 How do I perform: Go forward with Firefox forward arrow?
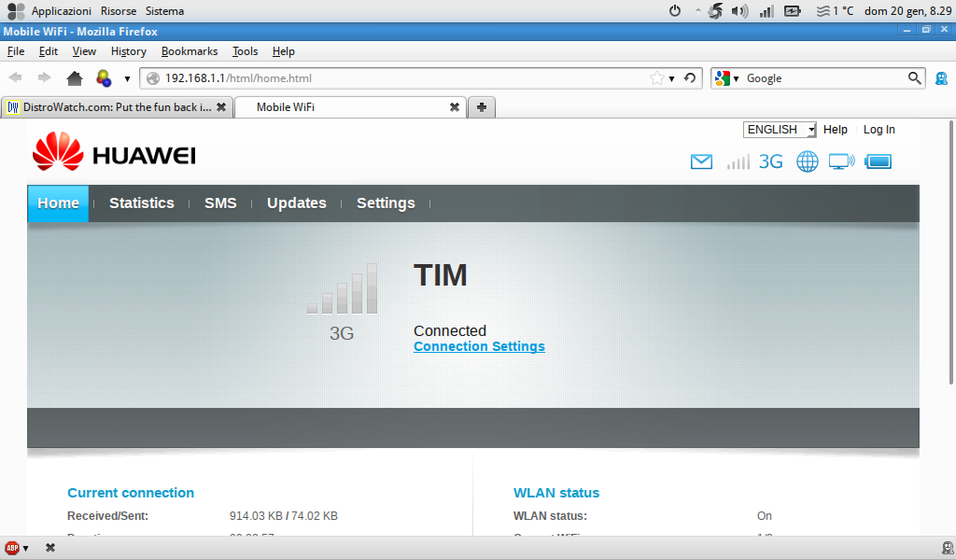(44, 78)
